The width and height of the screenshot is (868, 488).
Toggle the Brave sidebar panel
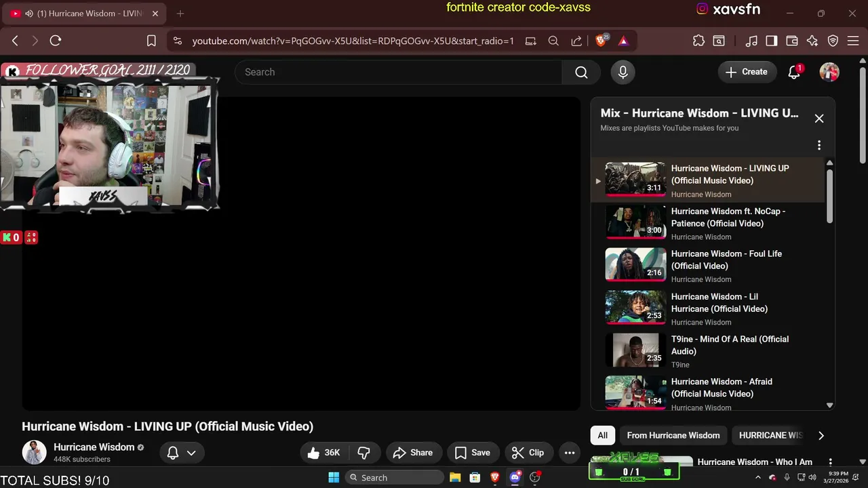click(x=771, y=41)
